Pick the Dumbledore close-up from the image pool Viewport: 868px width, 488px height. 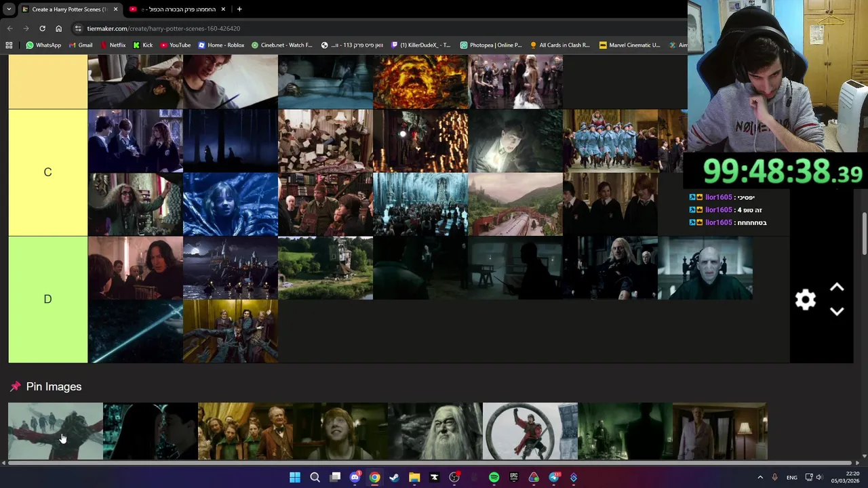(435, 431)
